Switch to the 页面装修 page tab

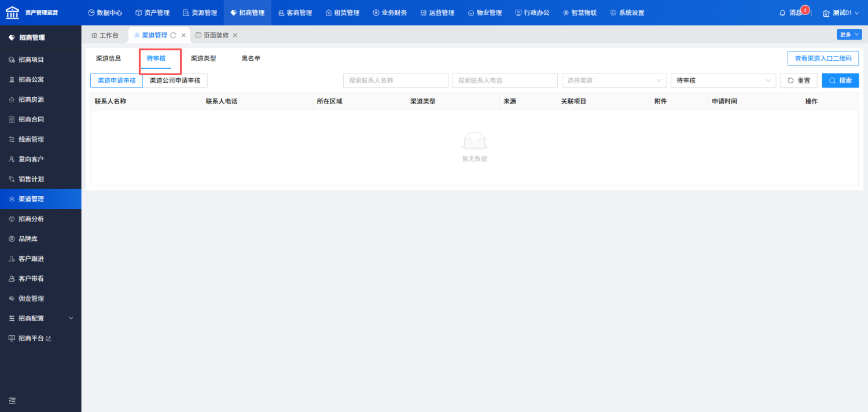[212, 35]
